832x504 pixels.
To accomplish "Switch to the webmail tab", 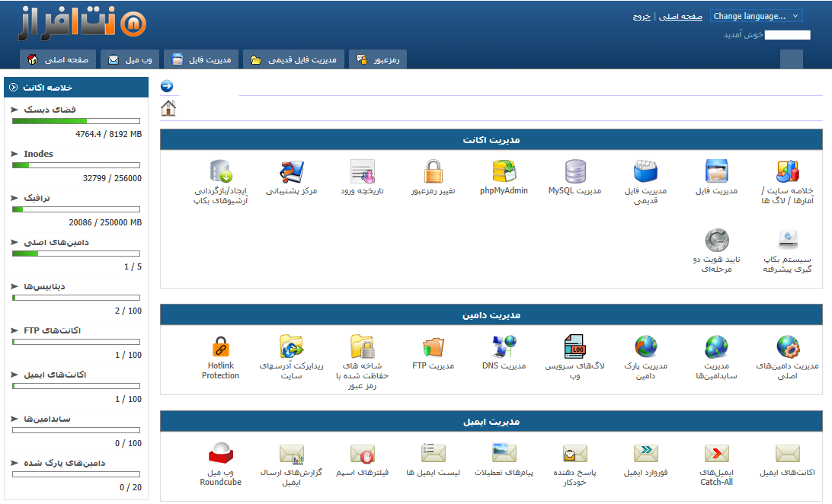I will (x=133, y=59).
